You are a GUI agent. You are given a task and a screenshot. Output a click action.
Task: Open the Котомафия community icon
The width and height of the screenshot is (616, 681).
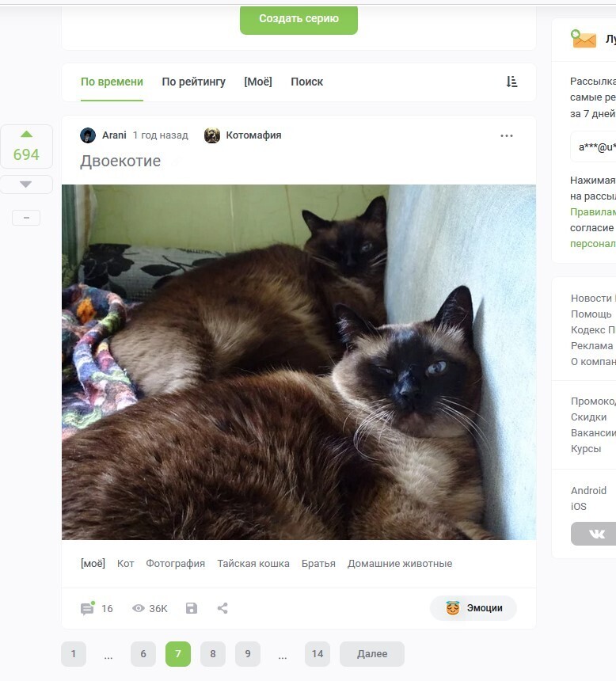[x=212, y=135]
